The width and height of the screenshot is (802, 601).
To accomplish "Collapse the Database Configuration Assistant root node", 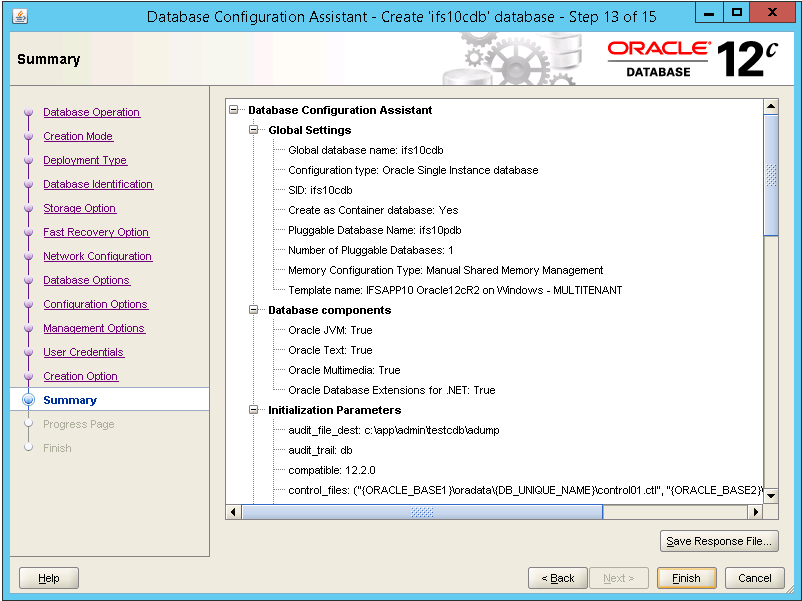I will pos(234,110).
